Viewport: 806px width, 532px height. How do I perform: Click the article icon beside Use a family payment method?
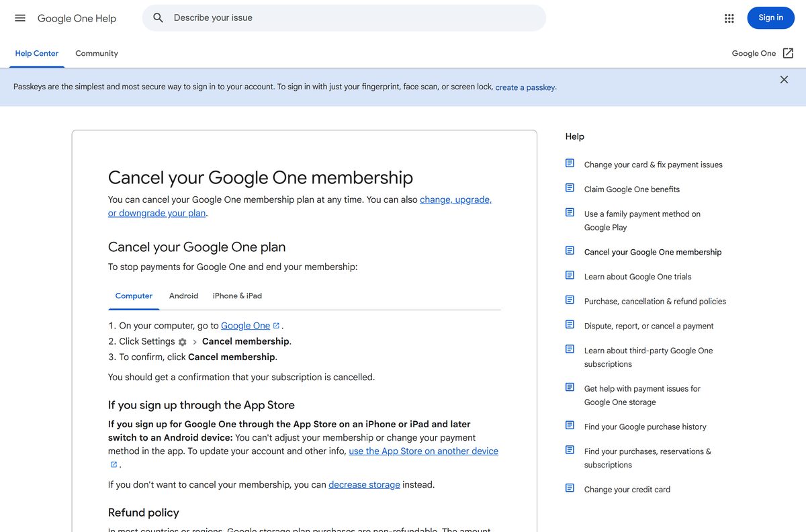pos(570,212)
